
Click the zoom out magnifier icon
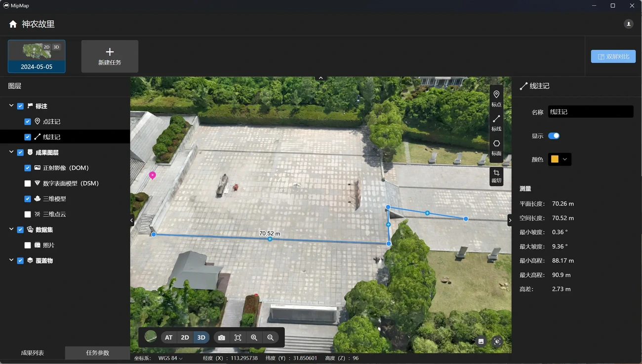pyautogui.click(x=270, y=338)
